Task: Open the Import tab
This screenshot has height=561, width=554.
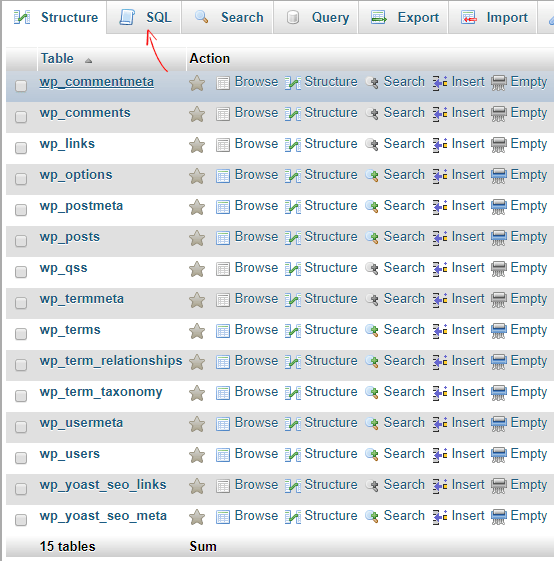Action: click(493, 17)
